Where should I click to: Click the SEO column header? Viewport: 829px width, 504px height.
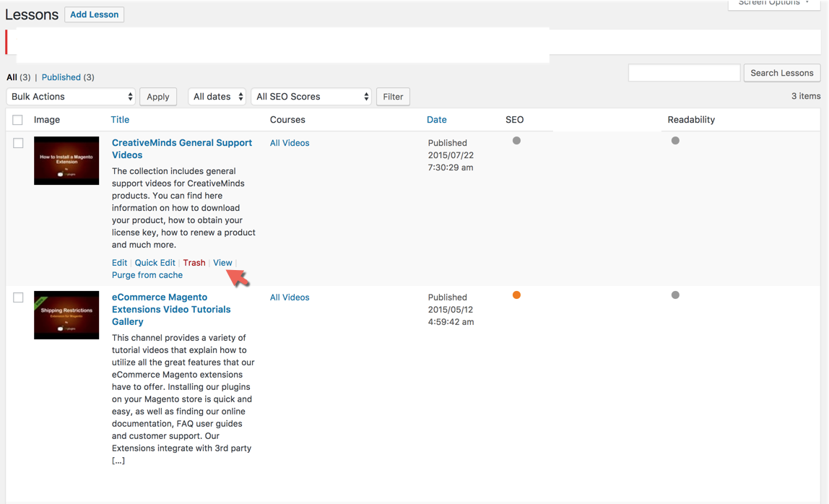(514, 120)
